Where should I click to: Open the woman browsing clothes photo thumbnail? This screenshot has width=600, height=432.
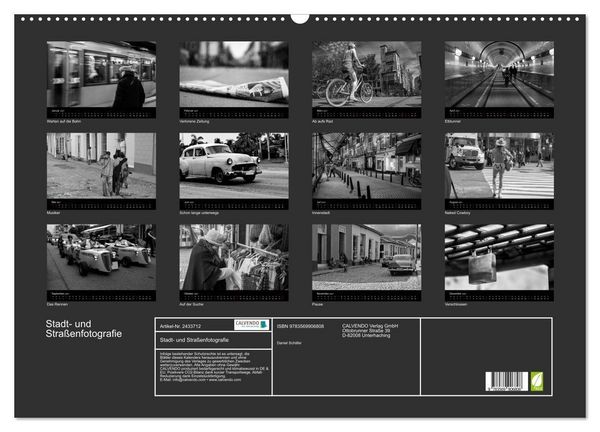click(x=234, y=257)
